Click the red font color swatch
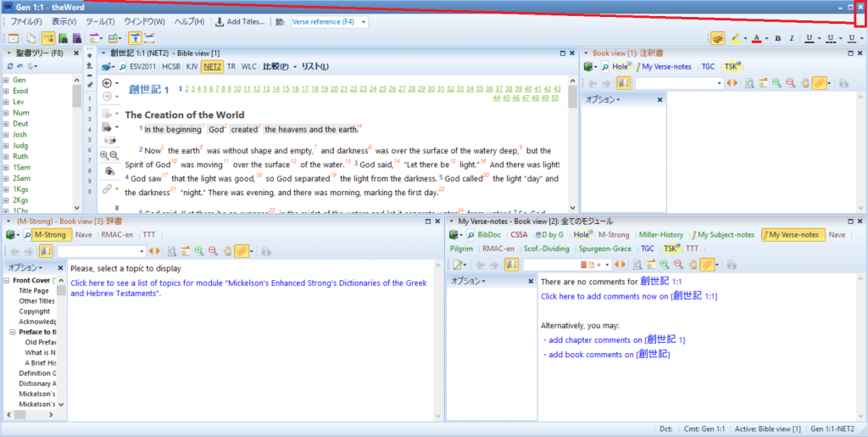 tap(756, 38)
